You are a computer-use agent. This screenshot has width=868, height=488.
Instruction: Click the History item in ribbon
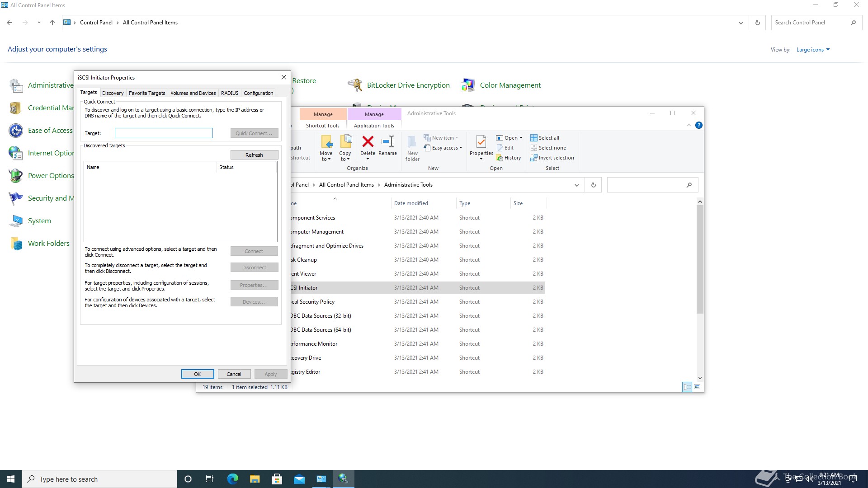[x=509, y=158]
